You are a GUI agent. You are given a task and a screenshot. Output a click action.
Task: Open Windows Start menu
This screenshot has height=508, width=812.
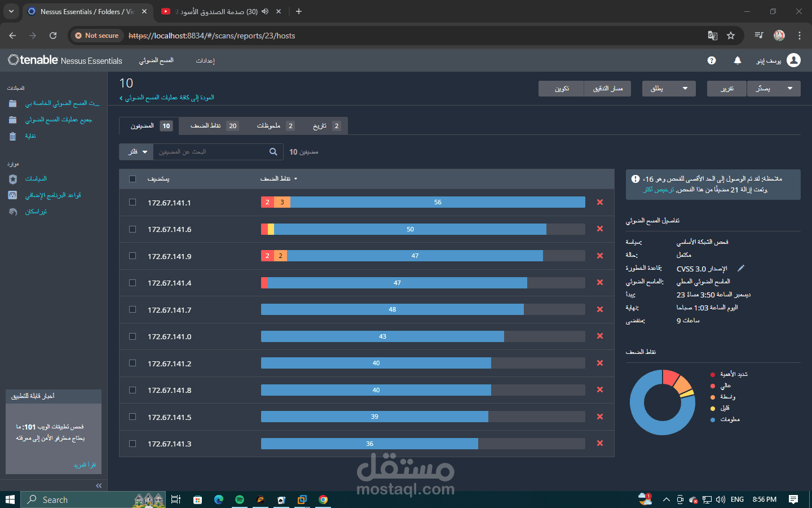(10, 500)
